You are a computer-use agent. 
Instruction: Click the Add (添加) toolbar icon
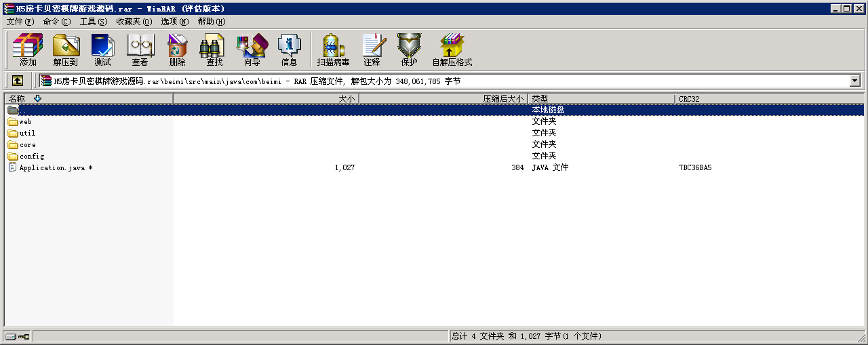28,49
